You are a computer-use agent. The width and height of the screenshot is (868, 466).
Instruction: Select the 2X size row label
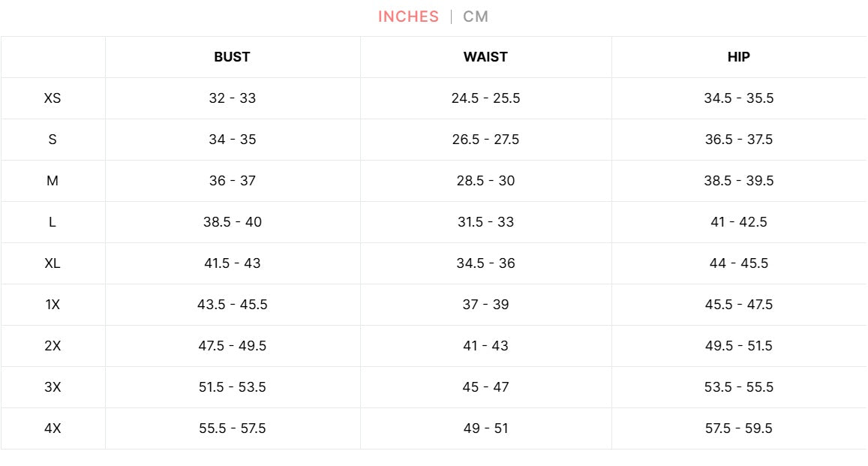53,346
